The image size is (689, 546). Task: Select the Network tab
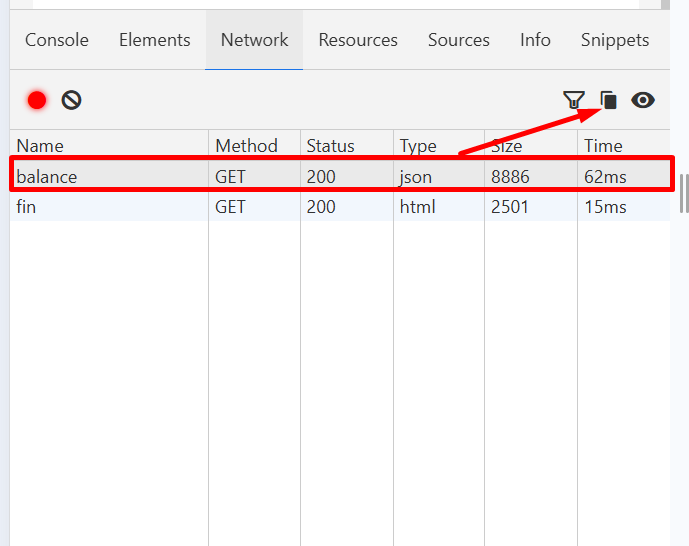pos(254,40)
